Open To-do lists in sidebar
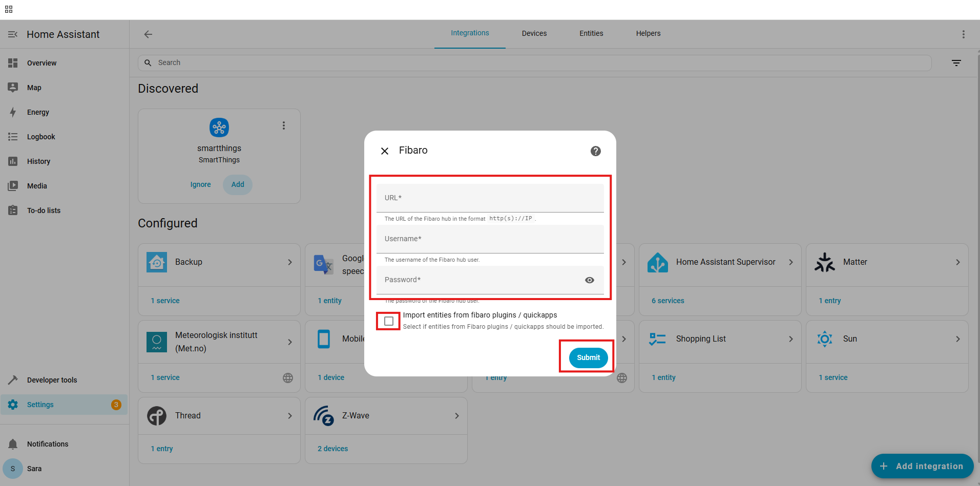980x486 pixels. (65, 210)
